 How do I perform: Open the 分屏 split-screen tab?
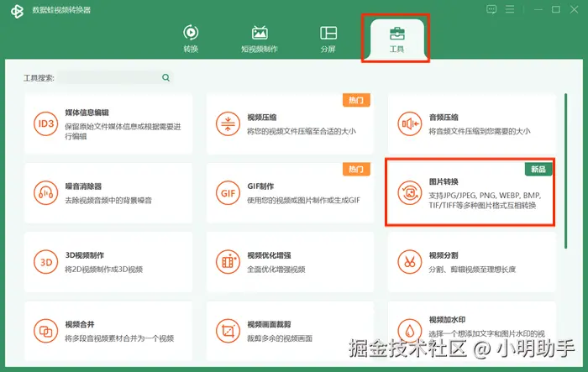tap(328, 39)
